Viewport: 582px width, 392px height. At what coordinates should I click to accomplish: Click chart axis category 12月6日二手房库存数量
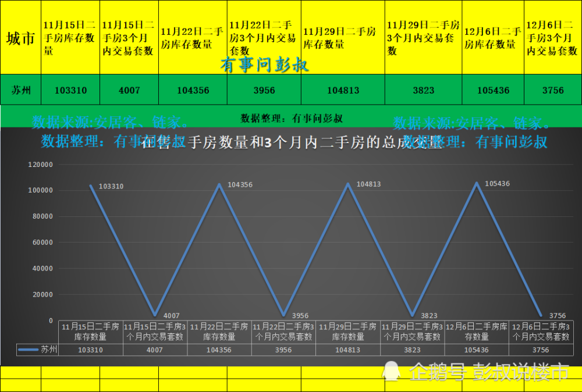coord(477,332)
